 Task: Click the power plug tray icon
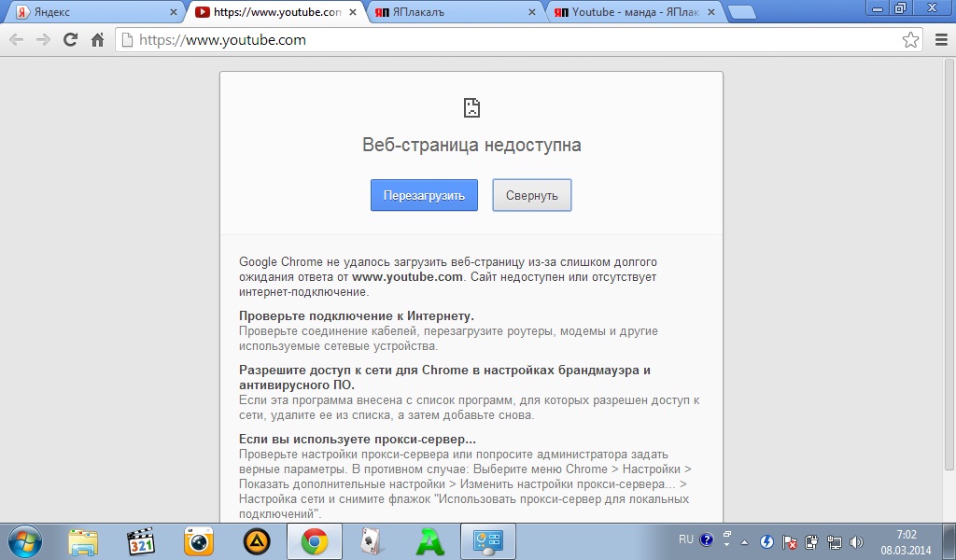(x=811, y=541)
